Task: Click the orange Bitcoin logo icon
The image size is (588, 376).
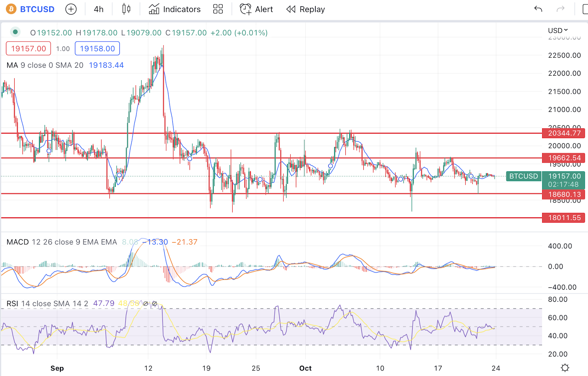Action: (11, 9)
